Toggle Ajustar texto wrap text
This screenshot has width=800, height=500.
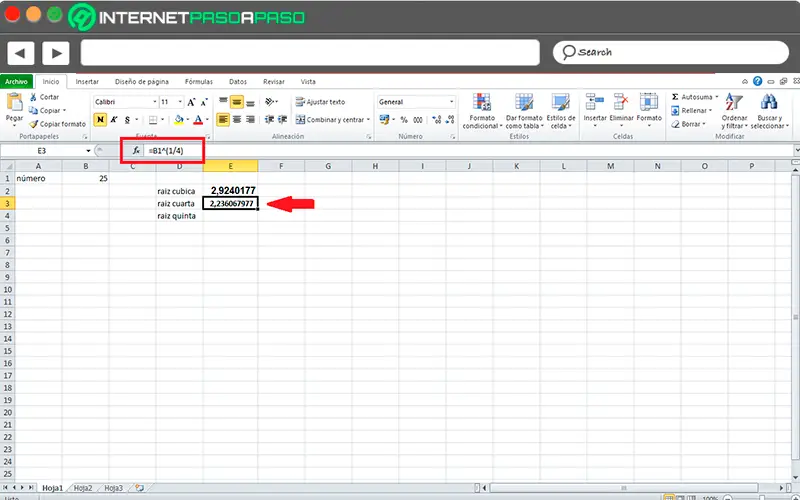tap(320, 102)
